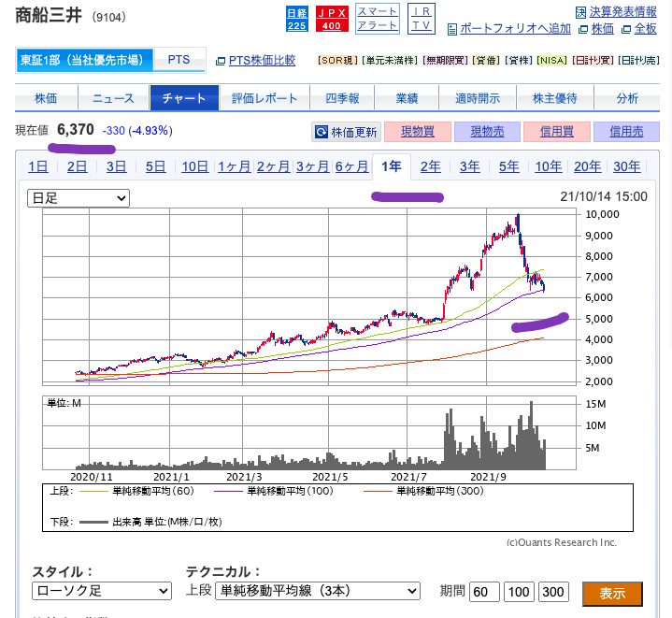
Task: Click the 現在値 6,370 price value
Action: (x=76, y=129)
